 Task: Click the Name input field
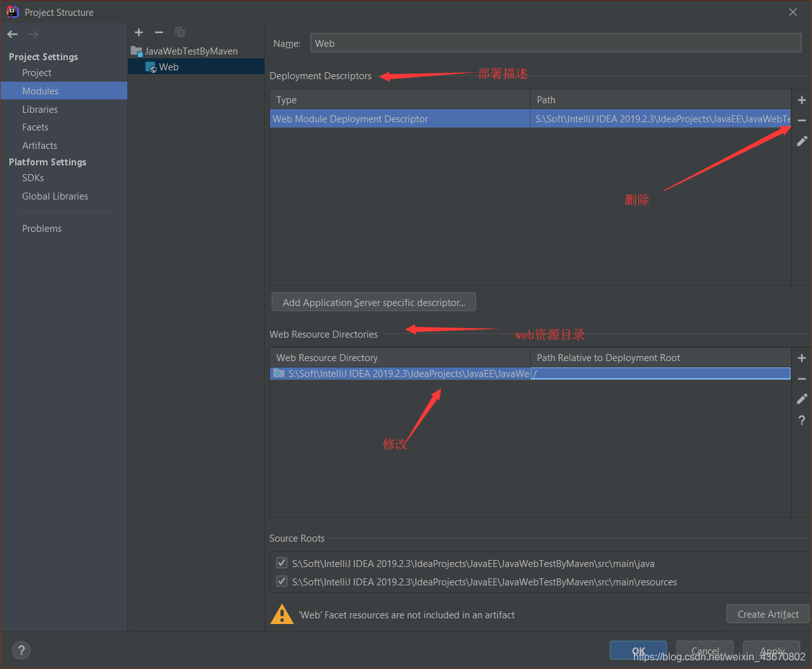coord(556,43)
